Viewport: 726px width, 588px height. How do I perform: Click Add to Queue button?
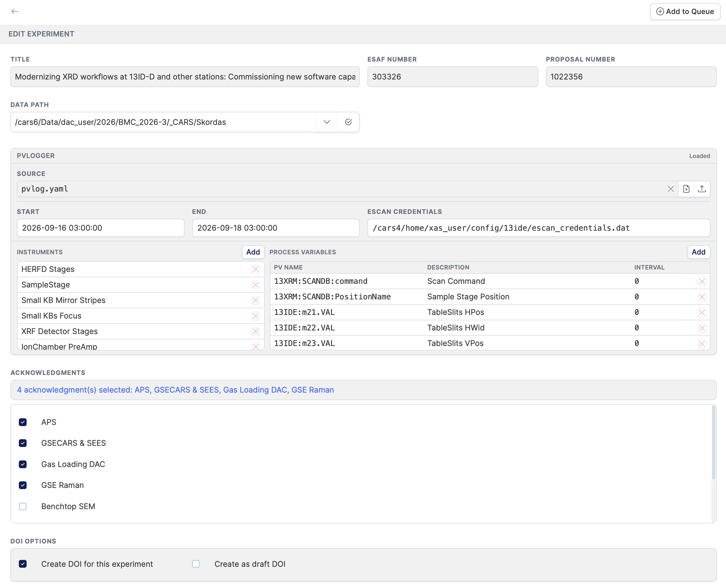(x=685, y=12)
